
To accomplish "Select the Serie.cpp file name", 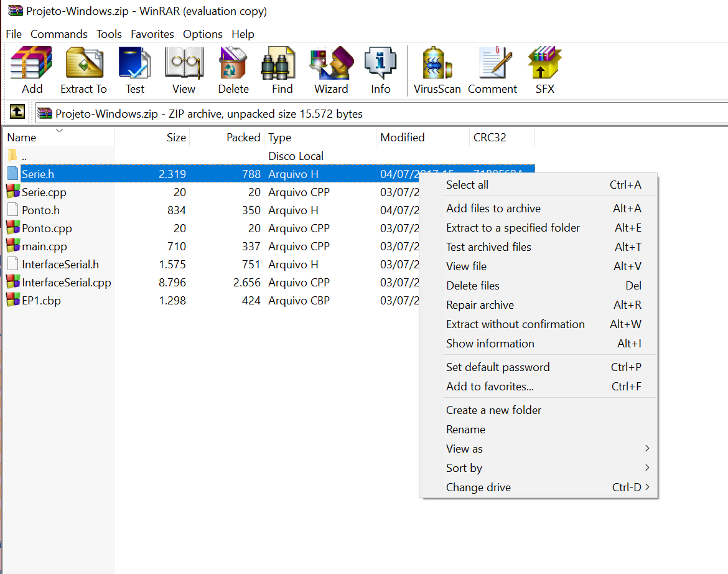I will [x=44, y=192].
